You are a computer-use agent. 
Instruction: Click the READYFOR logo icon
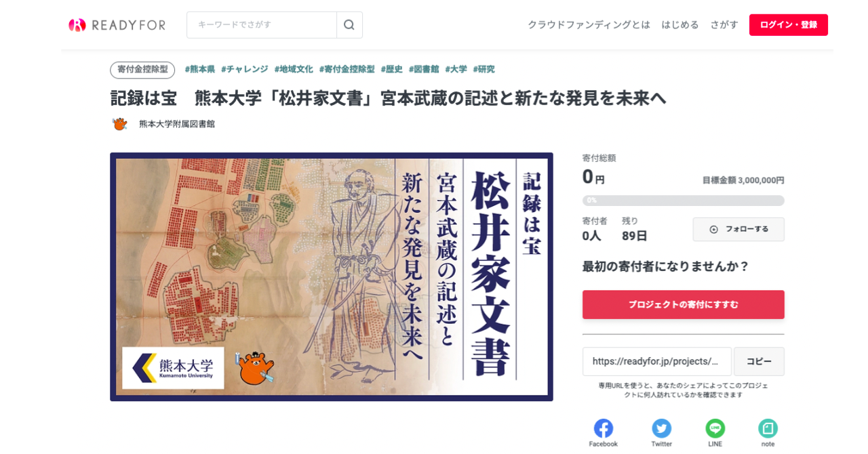(77, 25)
